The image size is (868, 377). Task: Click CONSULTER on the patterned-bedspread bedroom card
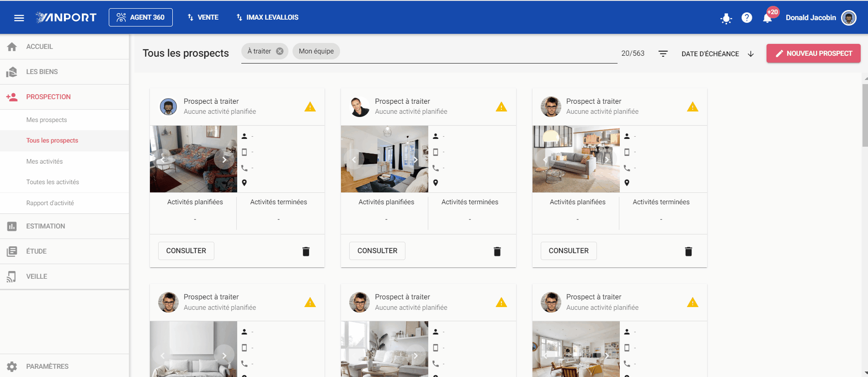pos(186,251)
